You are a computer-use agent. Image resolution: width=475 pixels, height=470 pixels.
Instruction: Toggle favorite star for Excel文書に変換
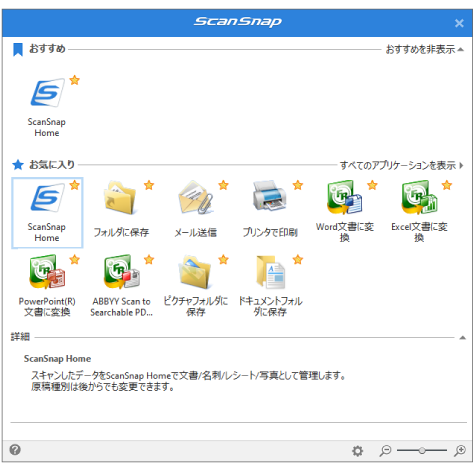447,185
